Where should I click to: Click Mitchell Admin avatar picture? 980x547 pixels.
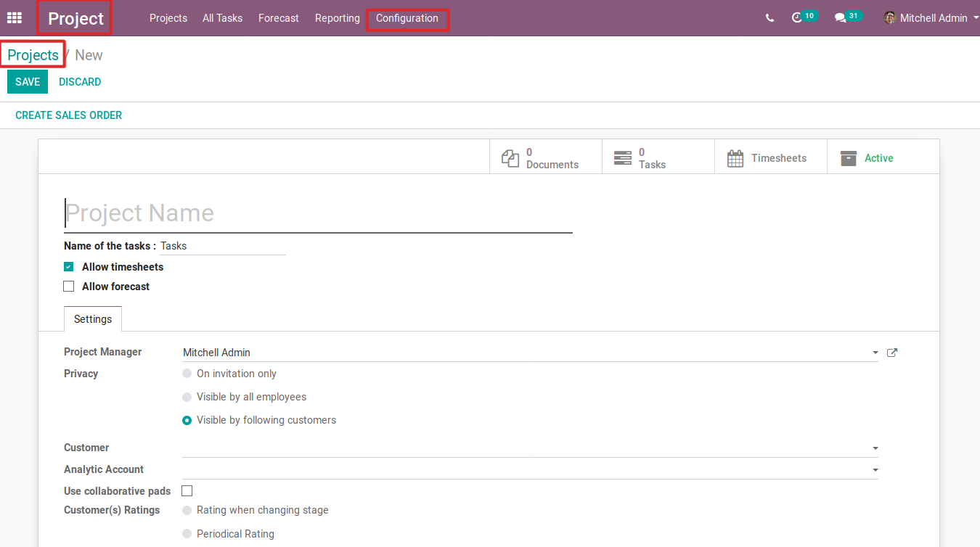pos(890,18)
